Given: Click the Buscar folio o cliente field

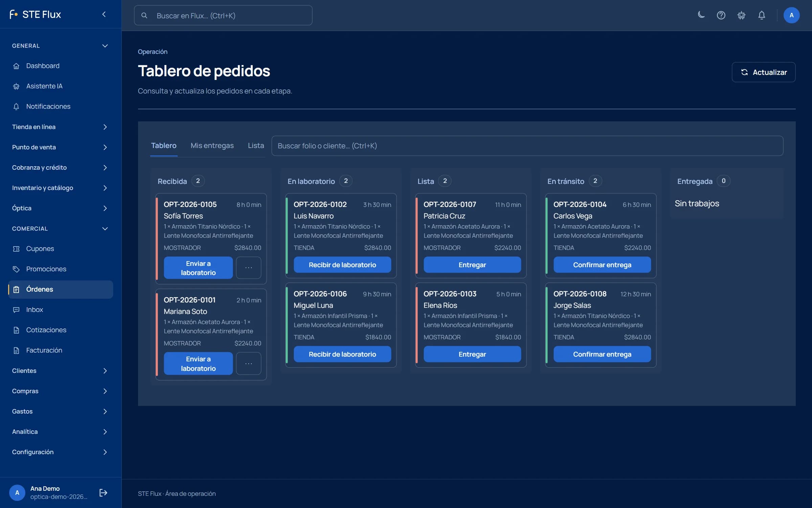Looking at the screenshot, I should pos(527,146).
